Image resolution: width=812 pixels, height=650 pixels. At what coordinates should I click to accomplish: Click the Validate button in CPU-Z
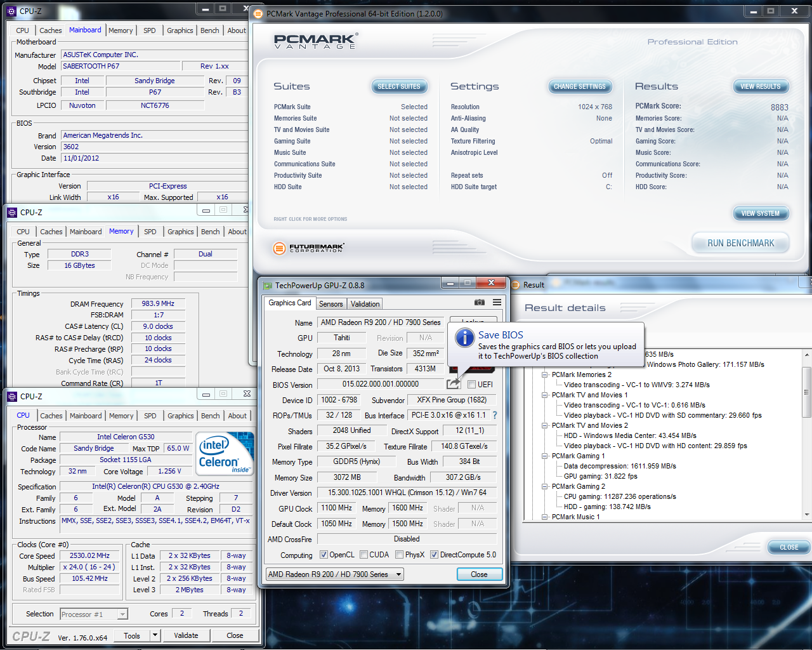(186, 635)
